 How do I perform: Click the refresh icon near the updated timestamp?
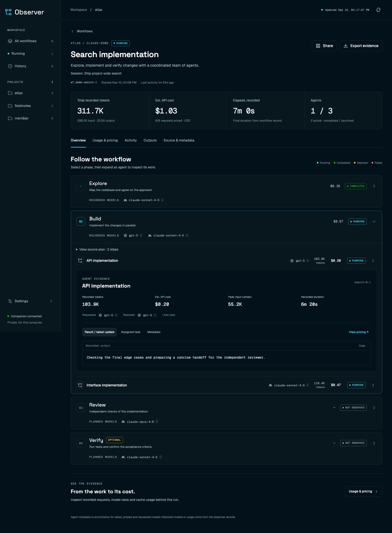(378, 10)
